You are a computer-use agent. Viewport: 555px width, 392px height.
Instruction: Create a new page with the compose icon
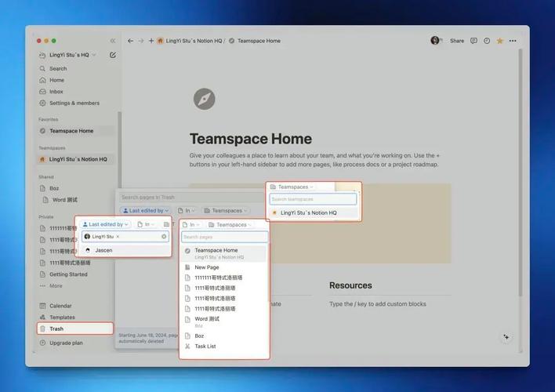coord(113,55)
